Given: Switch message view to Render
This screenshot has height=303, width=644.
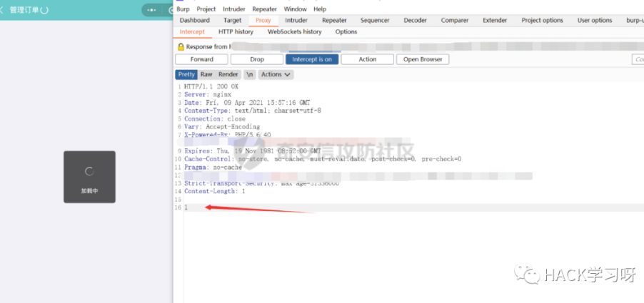Looking at the screenshot, I should (228, 74).
